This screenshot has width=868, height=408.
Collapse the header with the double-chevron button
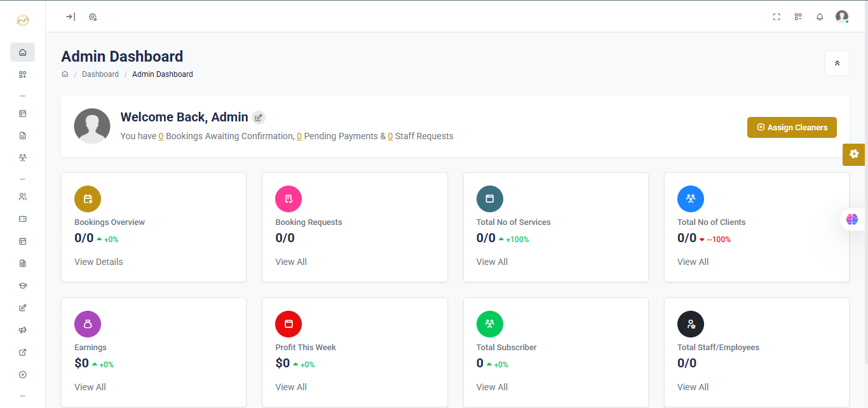[837, 64]
